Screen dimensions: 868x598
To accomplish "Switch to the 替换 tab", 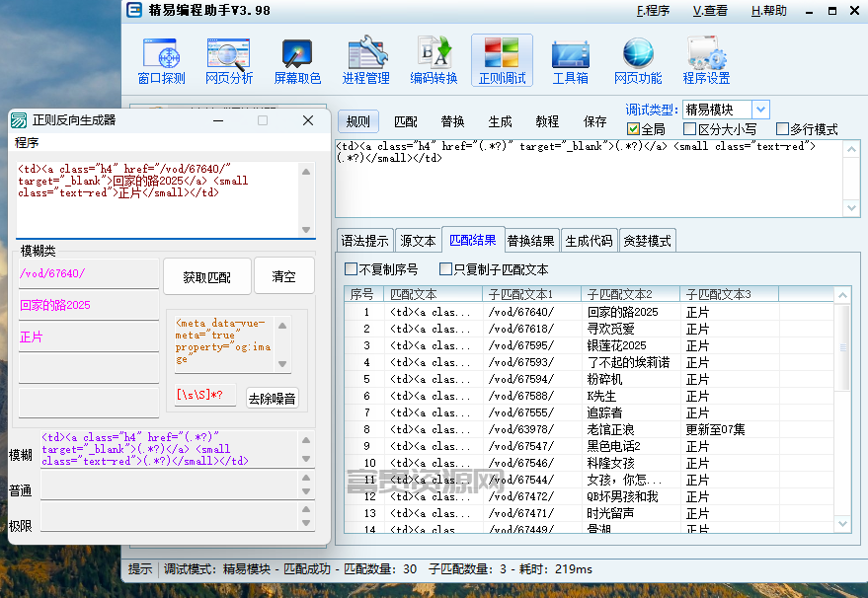I will [453, 121].
